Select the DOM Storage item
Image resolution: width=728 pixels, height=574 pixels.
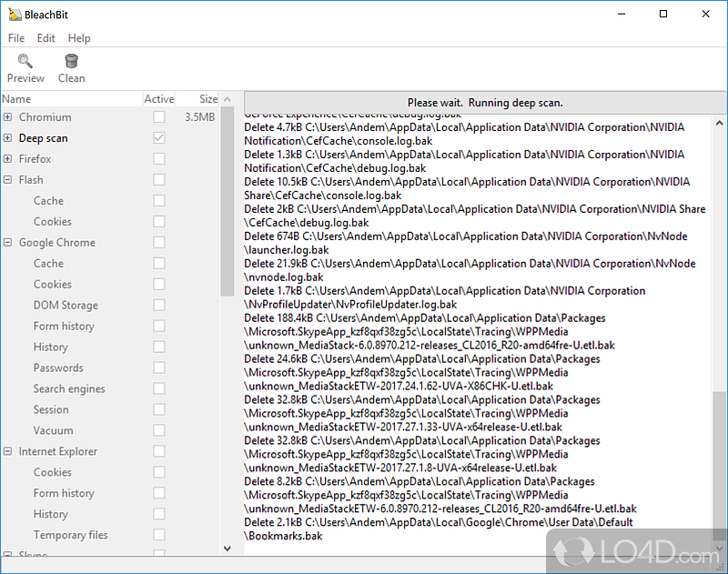coord(66,305)
